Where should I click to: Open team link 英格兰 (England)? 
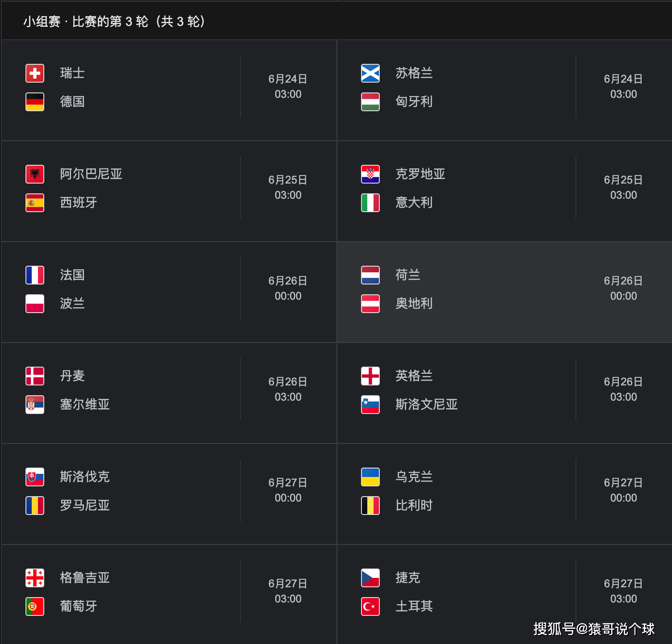tap(414, 376)
